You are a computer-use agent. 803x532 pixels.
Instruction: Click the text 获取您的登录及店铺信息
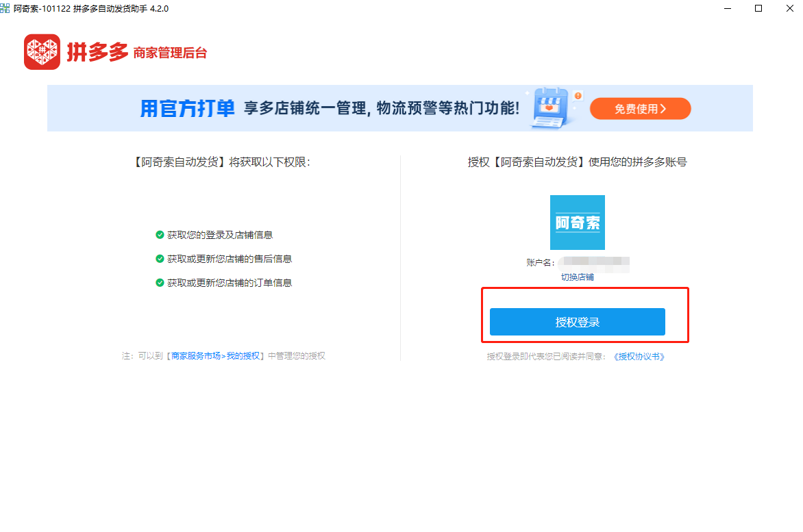(x=220, y=235)
